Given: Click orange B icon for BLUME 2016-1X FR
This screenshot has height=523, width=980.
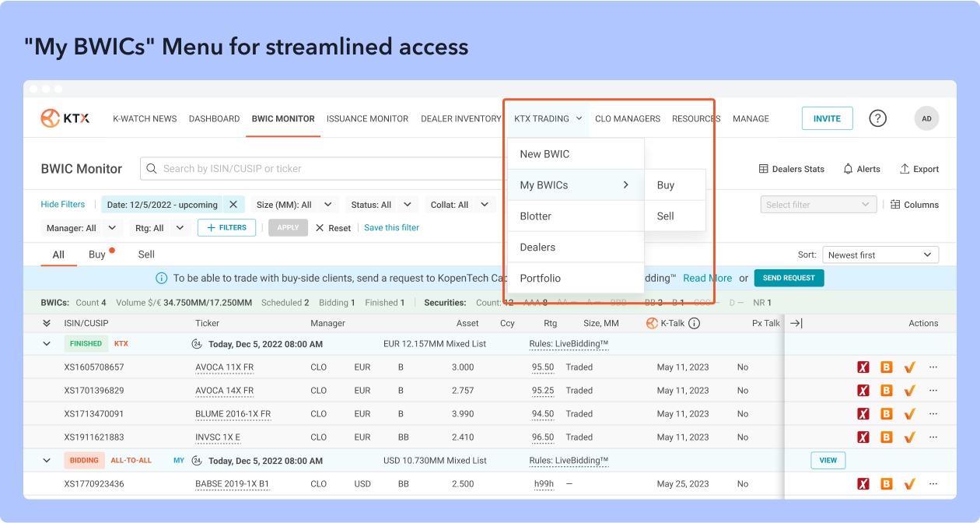Looking at the screenshot, I should 886,414.
